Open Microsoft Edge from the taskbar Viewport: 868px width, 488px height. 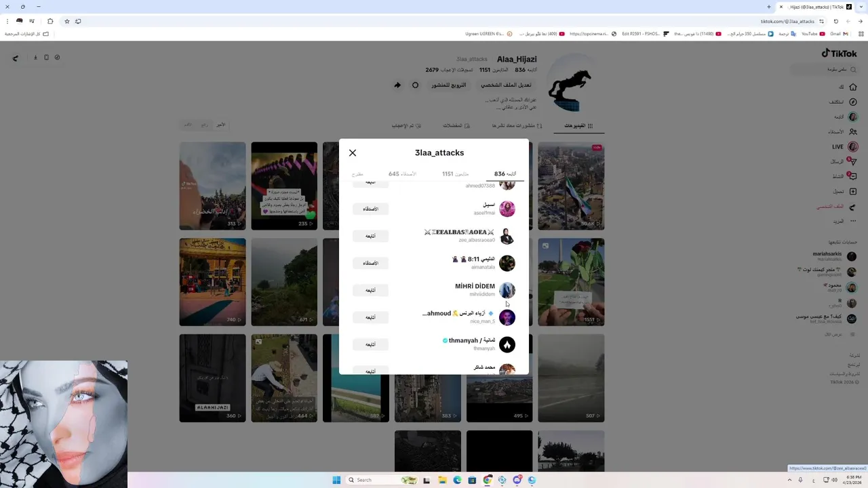[457, 480]
